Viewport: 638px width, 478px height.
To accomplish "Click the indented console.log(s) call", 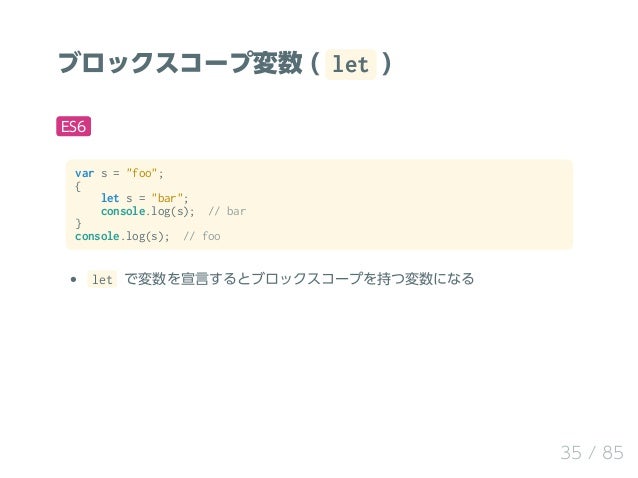I will pos(148,211).
